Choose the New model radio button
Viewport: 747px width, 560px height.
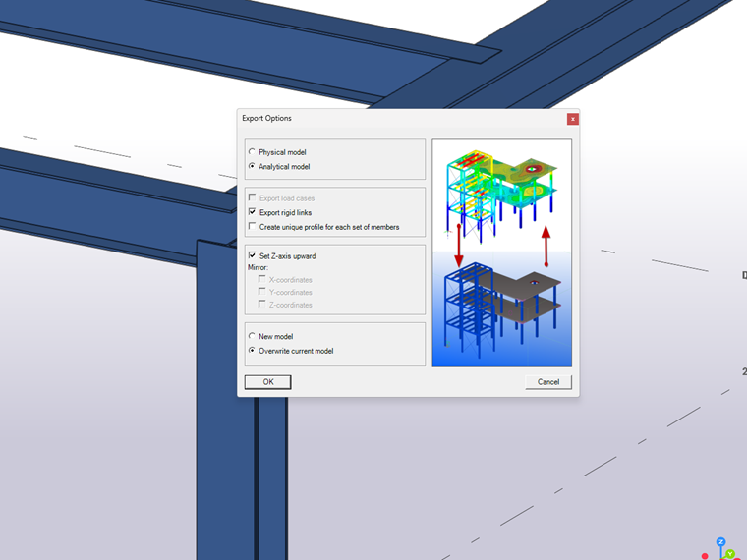[252, 336]
